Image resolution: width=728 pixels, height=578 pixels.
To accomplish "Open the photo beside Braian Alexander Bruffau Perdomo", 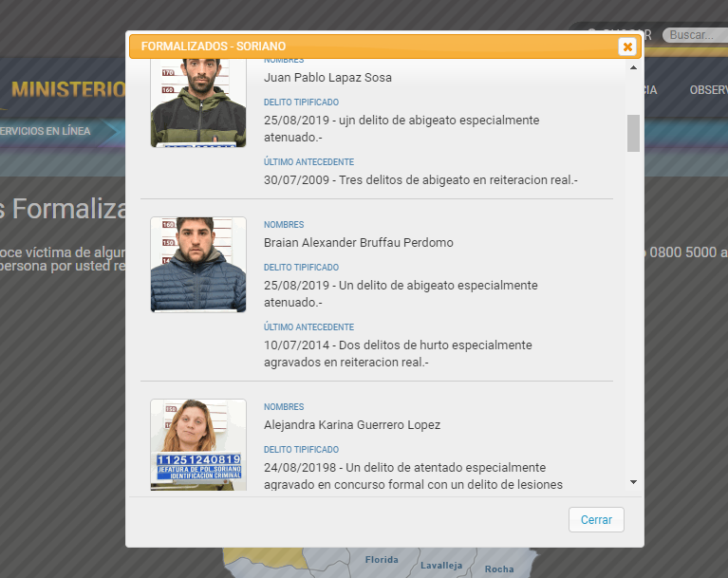I will [198, 265].
